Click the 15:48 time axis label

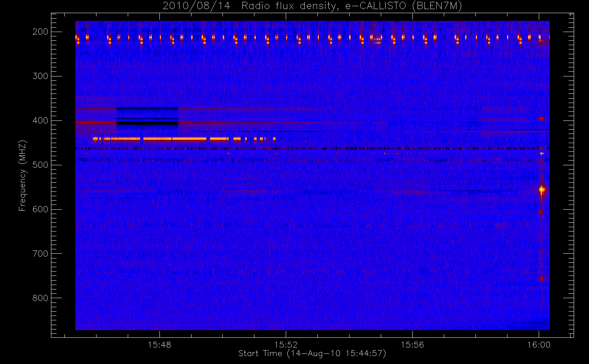(159, 345)
